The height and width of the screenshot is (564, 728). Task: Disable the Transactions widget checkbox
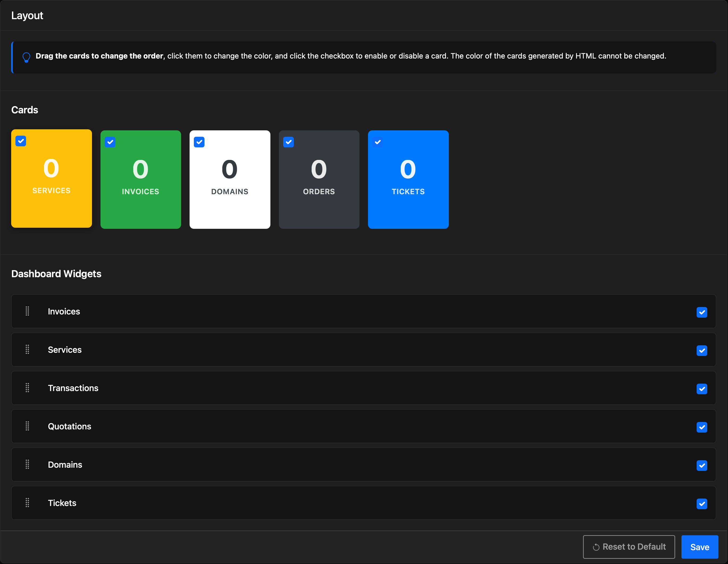(702, 389)
